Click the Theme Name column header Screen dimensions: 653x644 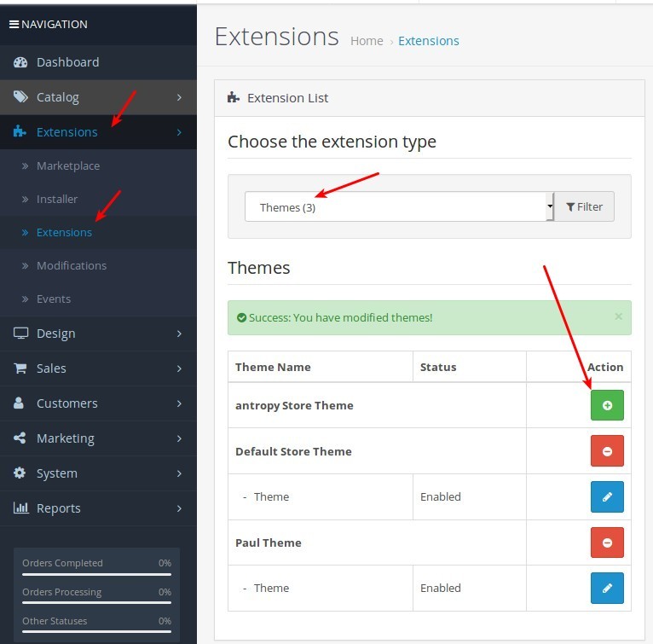click(273, 368)
